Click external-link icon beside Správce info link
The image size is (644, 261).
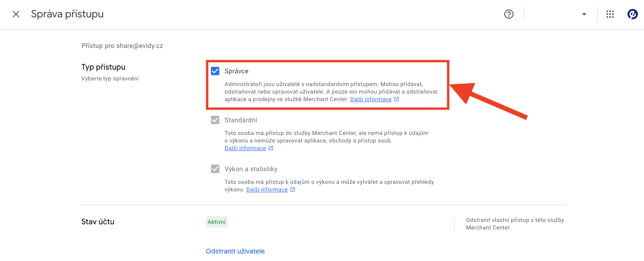(396, 99)
